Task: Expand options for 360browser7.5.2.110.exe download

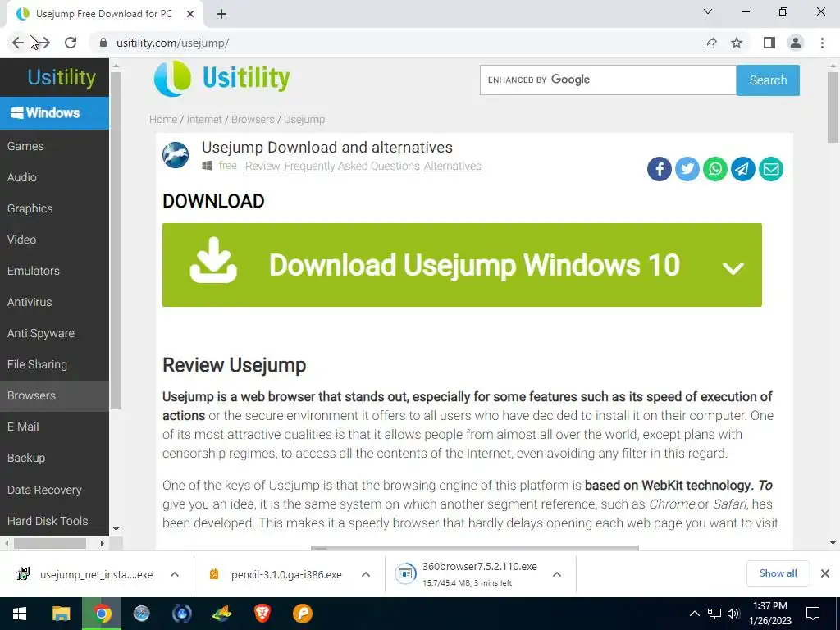Action: [557, 574]
